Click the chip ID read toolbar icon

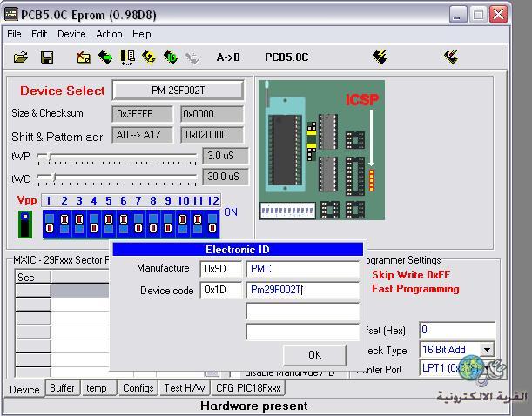pos(171,57)
